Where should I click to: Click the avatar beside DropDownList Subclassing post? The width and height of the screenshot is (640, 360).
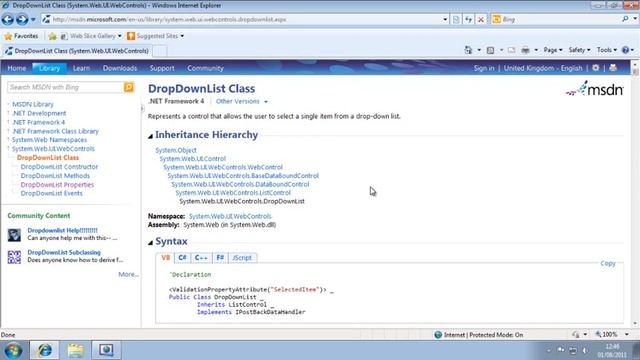[14, 257]
